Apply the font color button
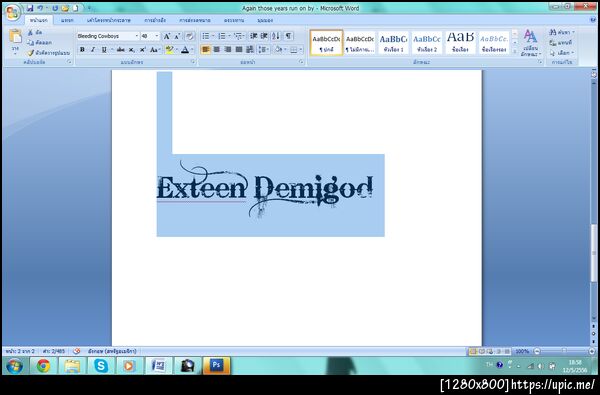Image resolution: width=600 pixels, height=395 pixels. tap(185, 50)
